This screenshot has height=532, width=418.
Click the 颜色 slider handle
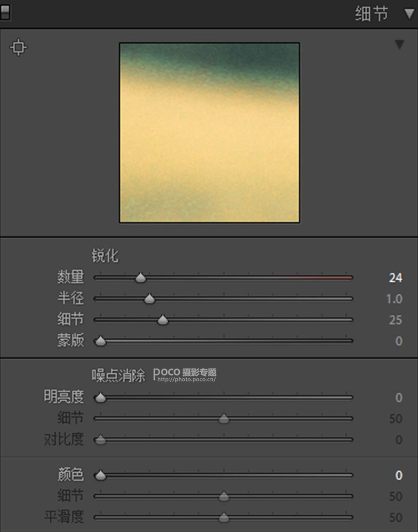(100, 475)
